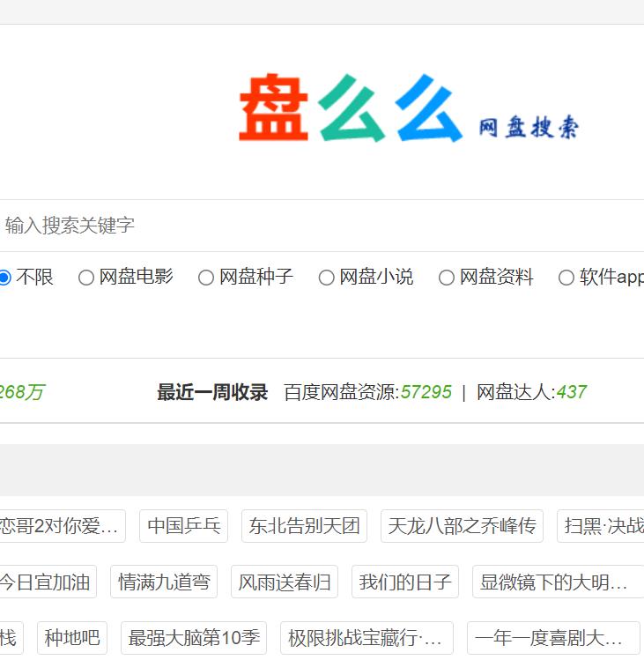Viewport: 644px width, 660px height.
Task: Open the 东北告别天团 tag
Action: coord(304,526)
